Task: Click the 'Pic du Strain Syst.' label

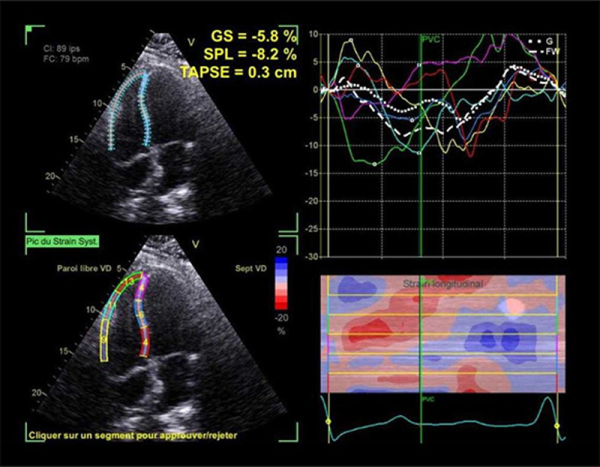Action: 66,242
